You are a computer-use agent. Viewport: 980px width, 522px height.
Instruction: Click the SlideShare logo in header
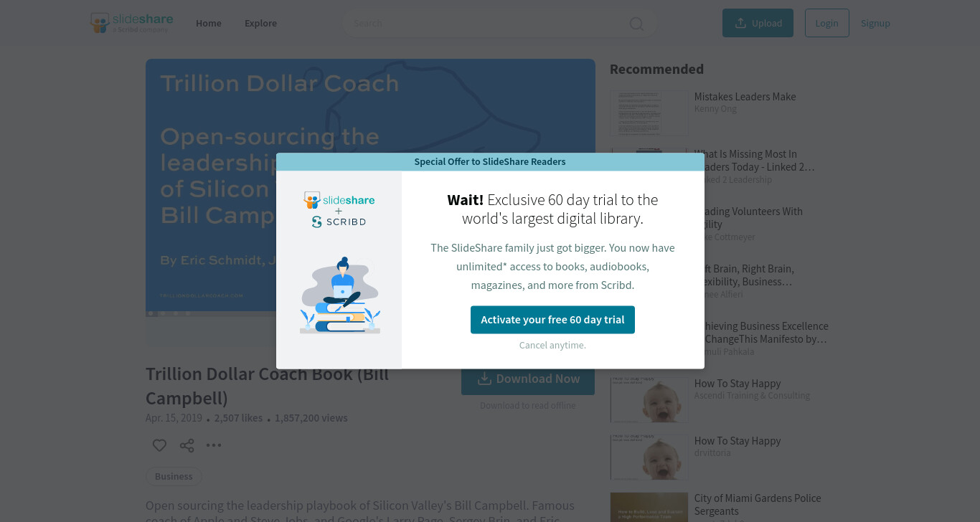[x=132, y=23]
